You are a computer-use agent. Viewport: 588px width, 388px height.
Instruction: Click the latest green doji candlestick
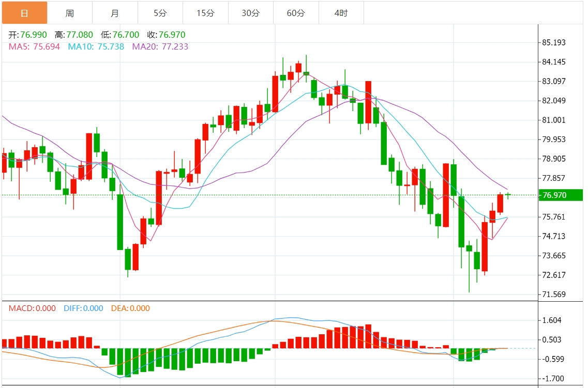pos(508,195)
